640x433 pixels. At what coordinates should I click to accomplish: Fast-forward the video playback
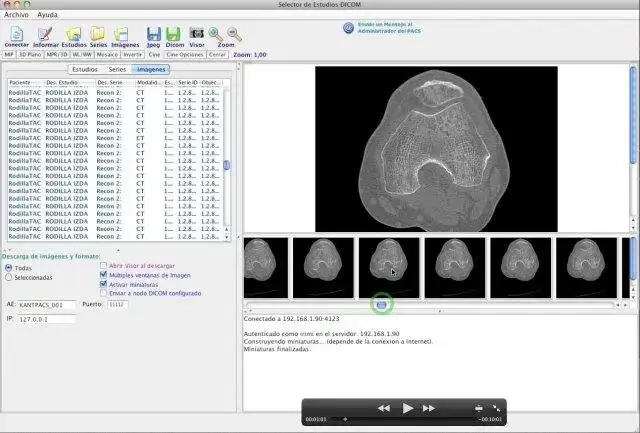click(x=429, y=408)
